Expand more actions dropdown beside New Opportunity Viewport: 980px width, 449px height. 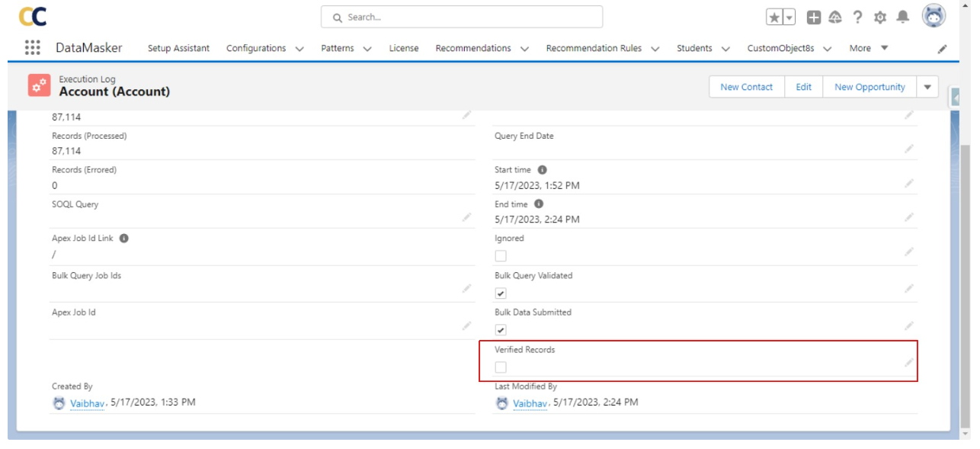(x=927, y=87)
